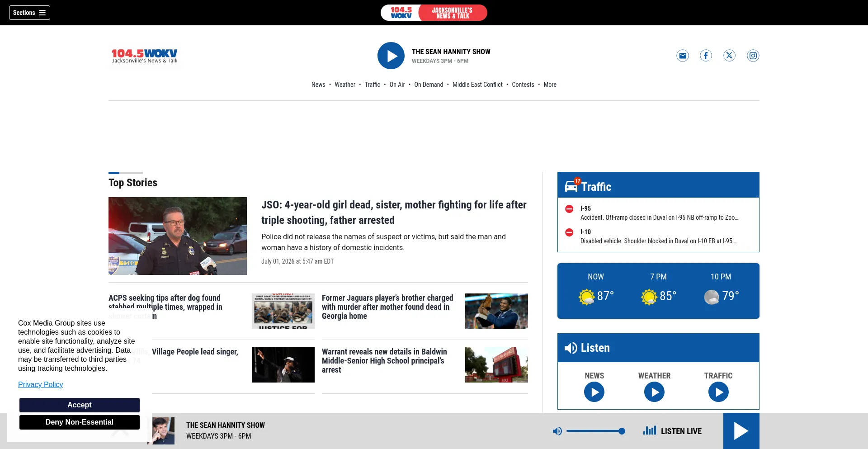Select On Demand navigation item
This screenshot has width=868, height=449.
pyautogui.click(x=429, y=85)
